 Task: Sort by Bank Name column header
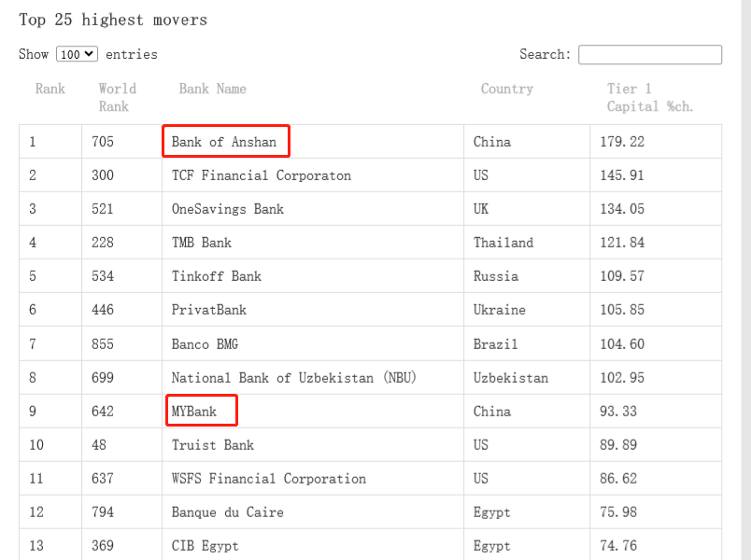coord(213,89)
